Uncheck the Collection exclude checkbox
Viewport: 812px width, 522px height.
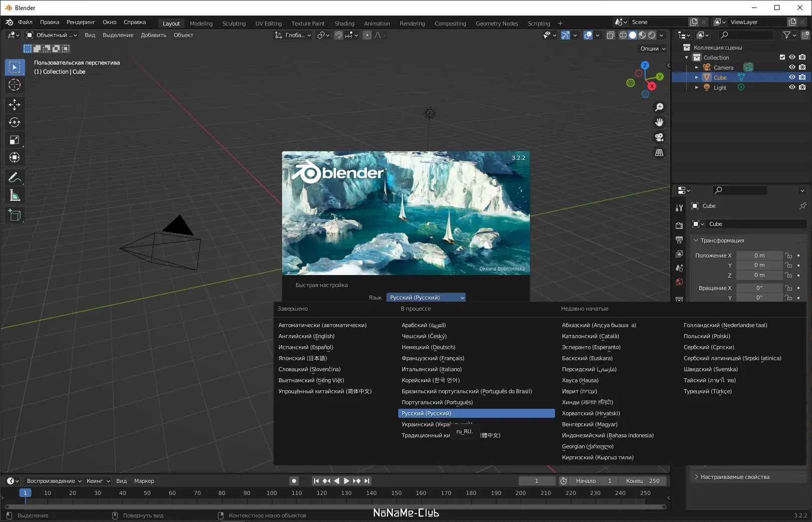coord(782,57)
